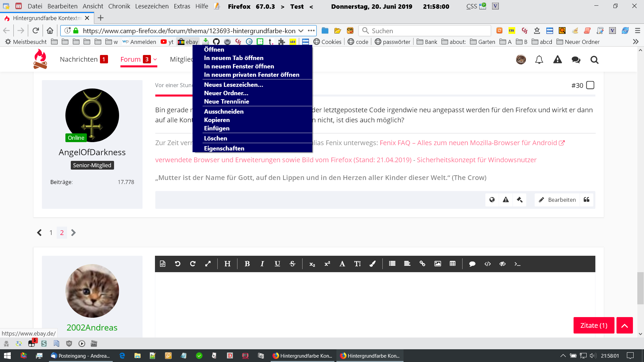Choose 'In neuem Tab öffnen' from context menu
Screen dimensions: 644x362
tap(233, 58)
